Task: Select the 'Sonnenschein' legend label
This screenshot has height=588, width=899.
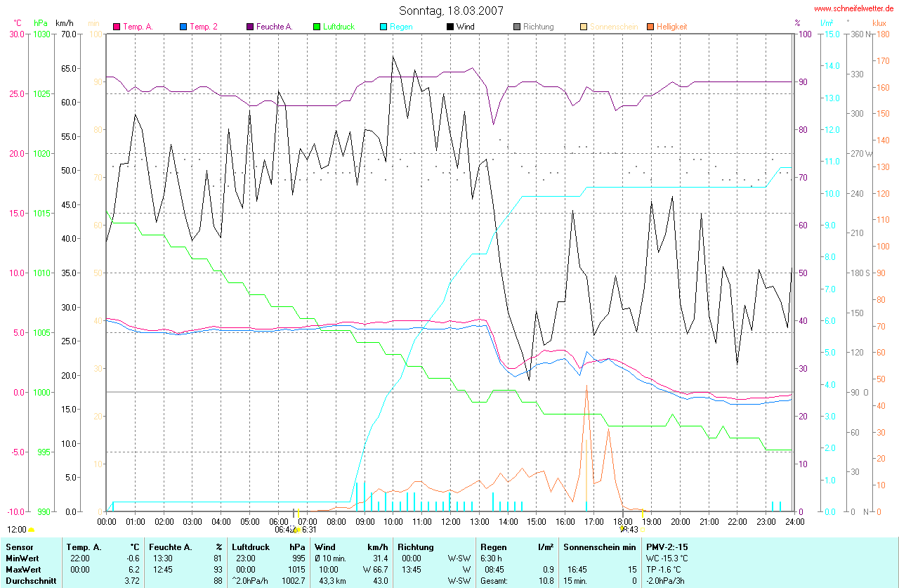Action: (614, 27)
